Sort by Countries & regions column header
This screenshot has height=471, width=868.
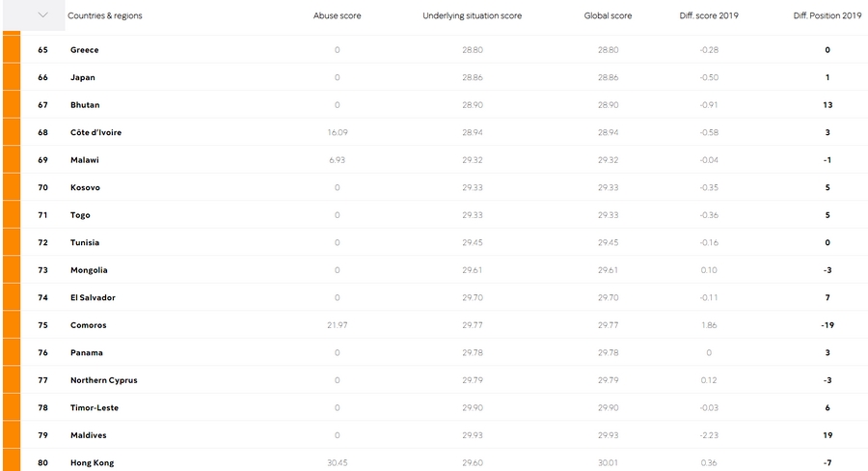tap(104, 15)
